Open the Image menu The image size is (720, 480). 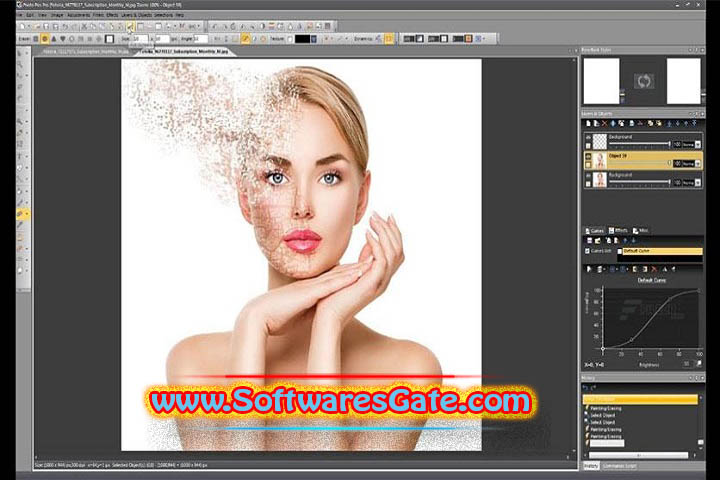click(57, 15)
